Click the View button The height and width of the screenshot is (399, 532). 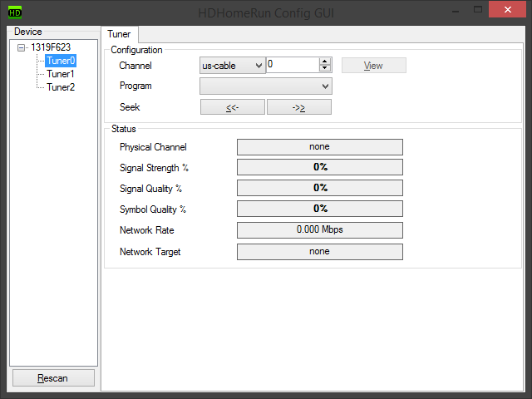(373, 65)
